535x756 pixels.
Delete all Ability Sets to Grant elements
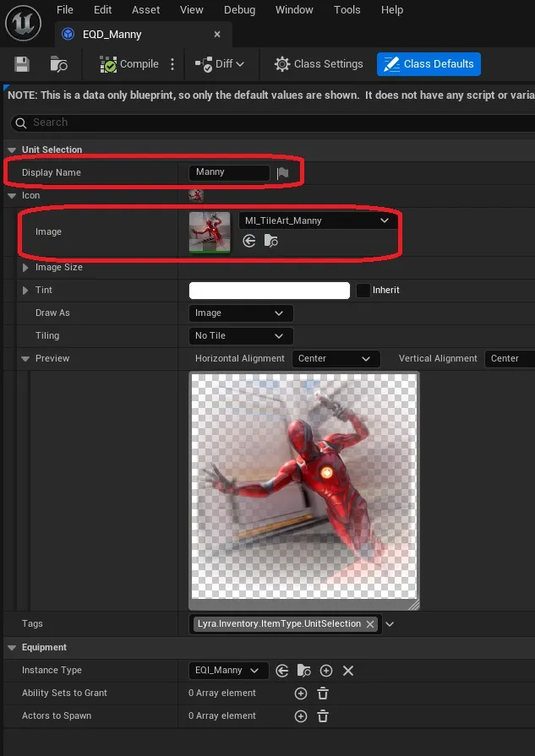click(323, 693)
